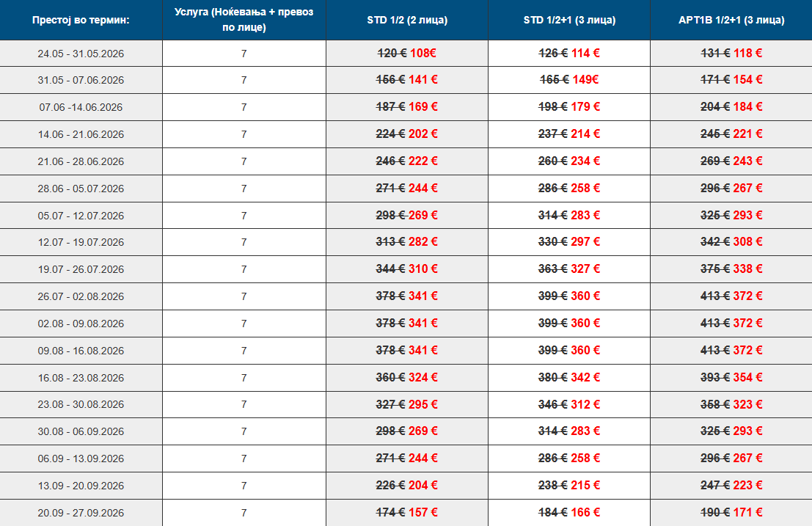
Task: Select the 16.08 - 23.08.2026 date cell
Action: (81, 378)
